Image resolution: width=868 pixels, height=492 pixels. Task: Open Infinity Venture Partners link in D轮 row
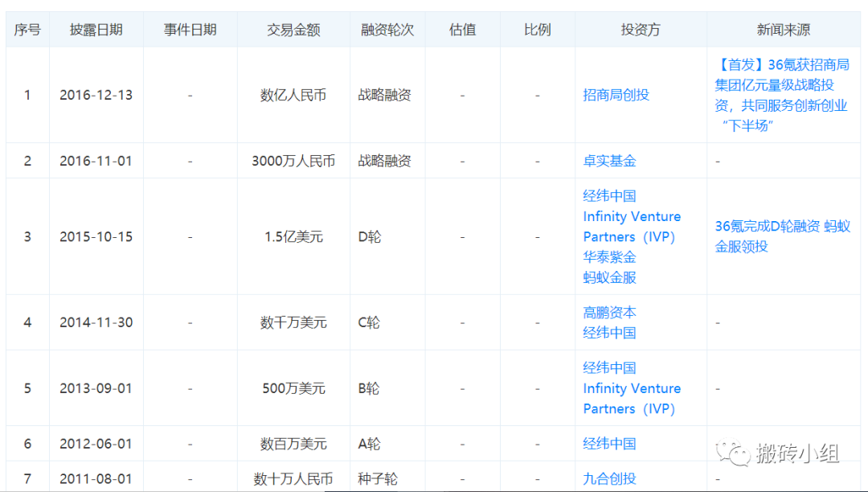(x=632, y=227)
